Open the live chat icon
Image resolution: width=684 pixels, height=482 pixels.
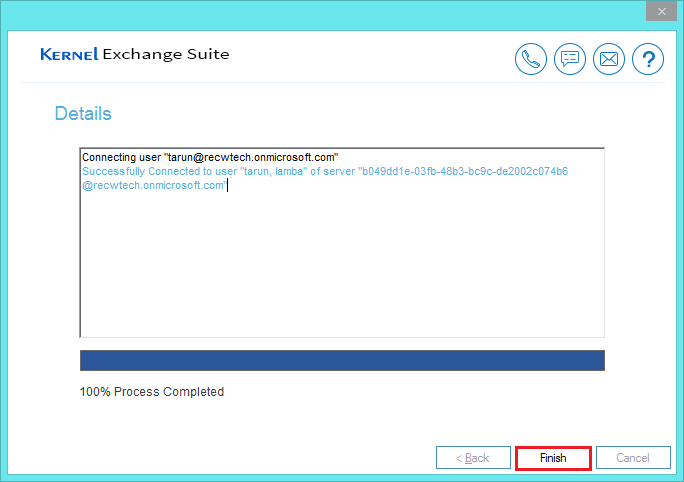click(570, 59)
